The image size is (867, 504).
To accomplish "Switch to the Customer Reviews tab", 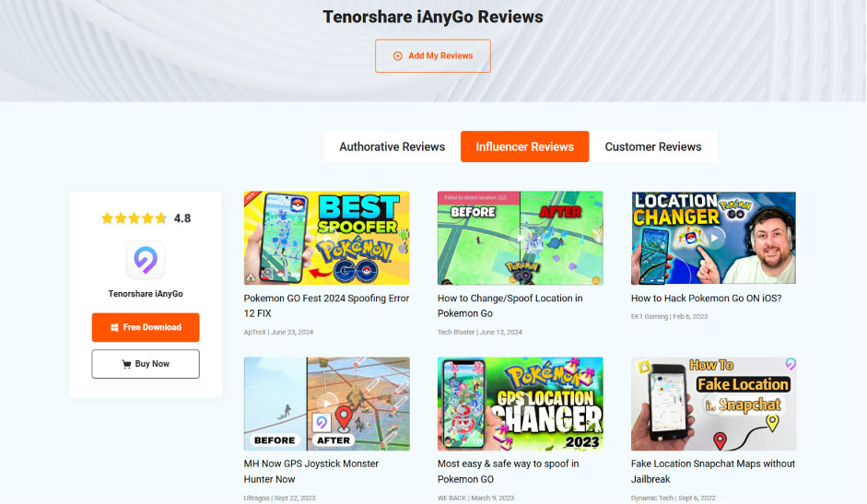I will (653, 147).
